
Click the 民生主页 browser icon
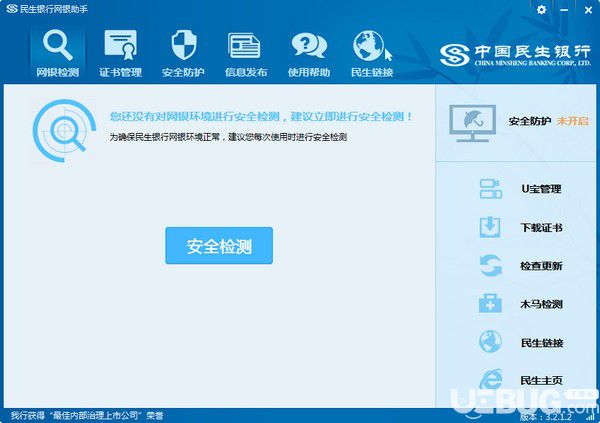490,379
